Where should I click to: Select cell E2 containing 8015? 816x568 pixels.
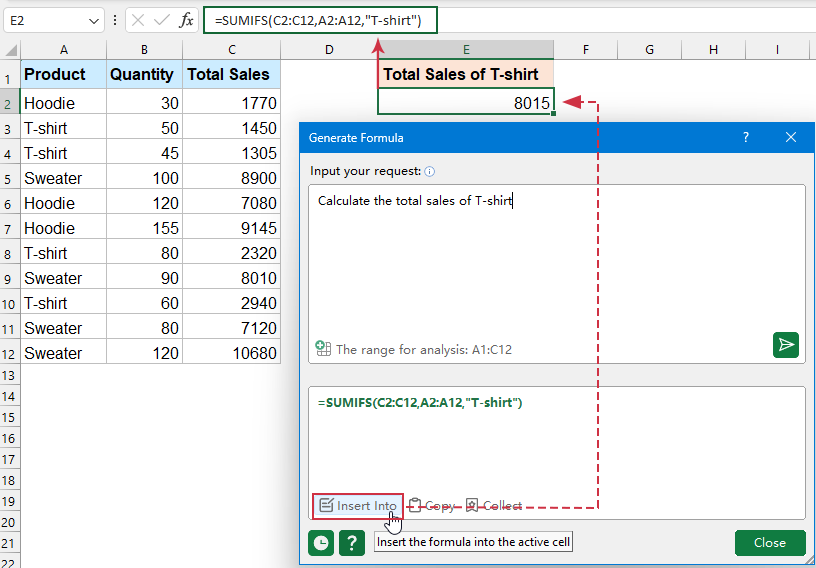pyautogui.click(x=465, y=102)
